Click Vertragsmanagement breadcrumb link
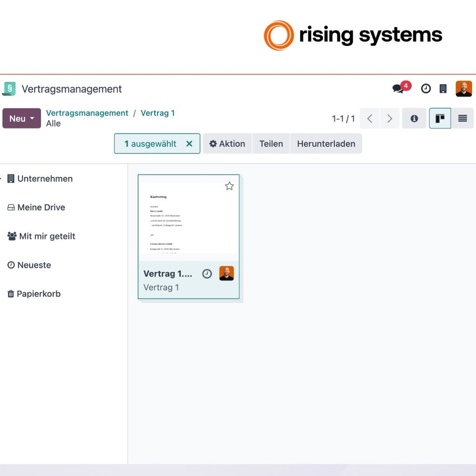This screenshot has width=476, height=476. (87, 113)
